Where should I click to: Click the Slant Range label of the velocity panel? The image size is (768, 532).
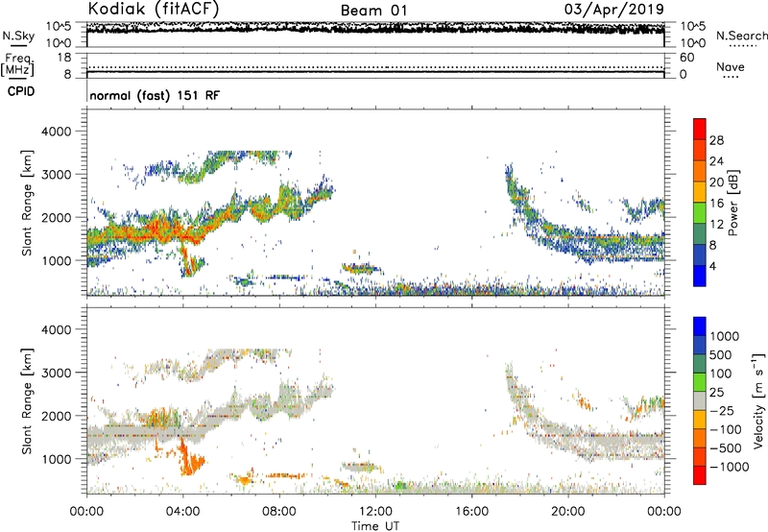pos(27,401)
